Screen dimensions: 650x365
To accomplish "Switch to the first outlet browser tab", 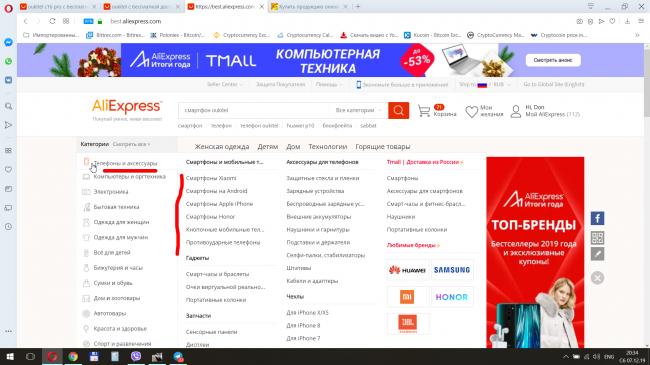I will point(58,7).
